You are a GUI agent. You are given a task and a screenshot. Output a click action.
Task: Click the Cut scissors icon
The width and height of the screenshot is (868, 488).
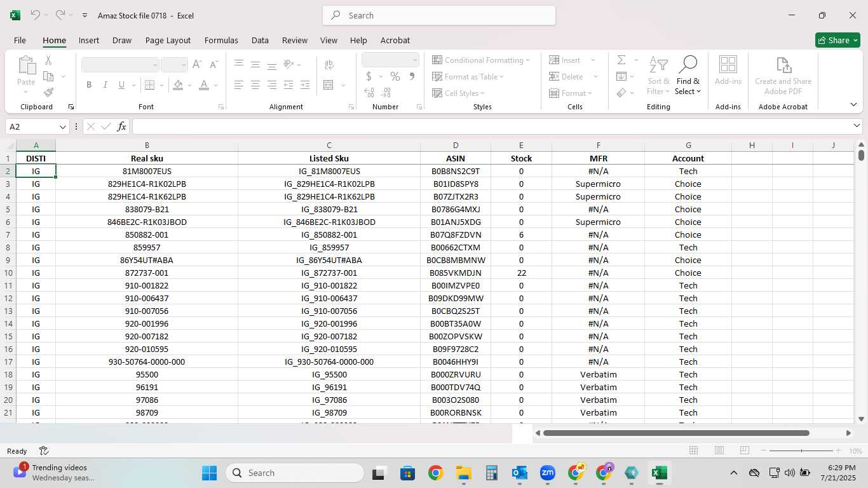point(48,60)
